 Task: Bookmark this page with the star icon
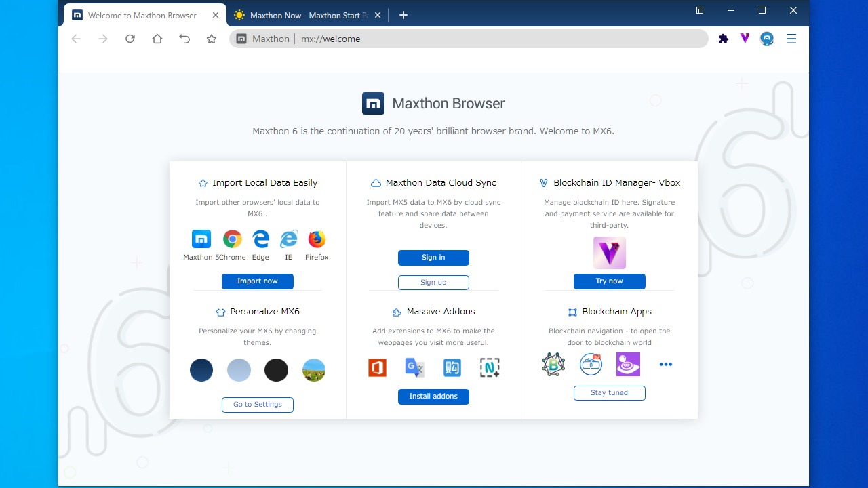coord(212,39)
